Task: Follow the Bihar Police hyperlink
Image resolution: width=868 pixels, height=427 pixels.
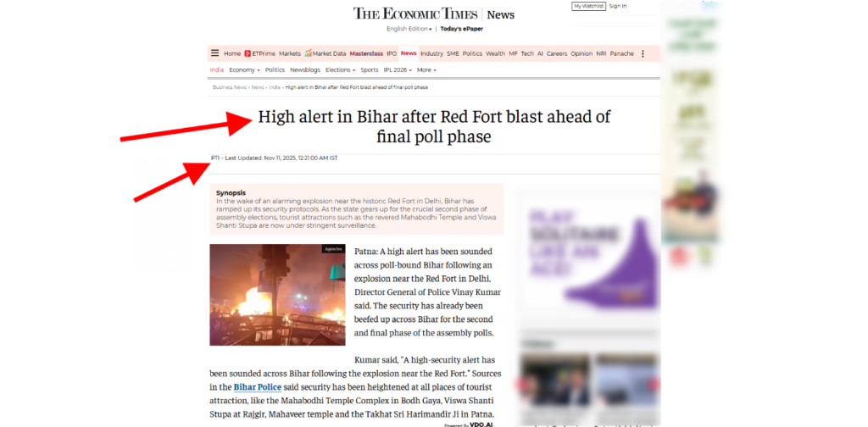Action: pyautogui.click(x=257, y=387)
